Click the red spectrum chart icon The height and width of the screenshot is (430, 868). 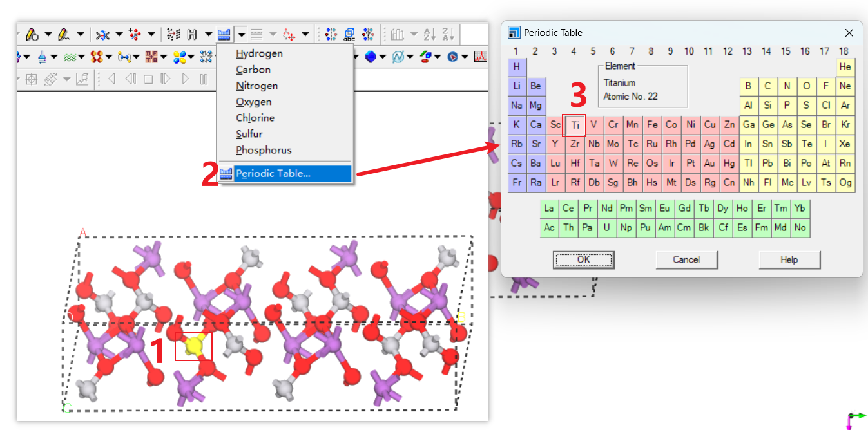click(x=480, y=57)
